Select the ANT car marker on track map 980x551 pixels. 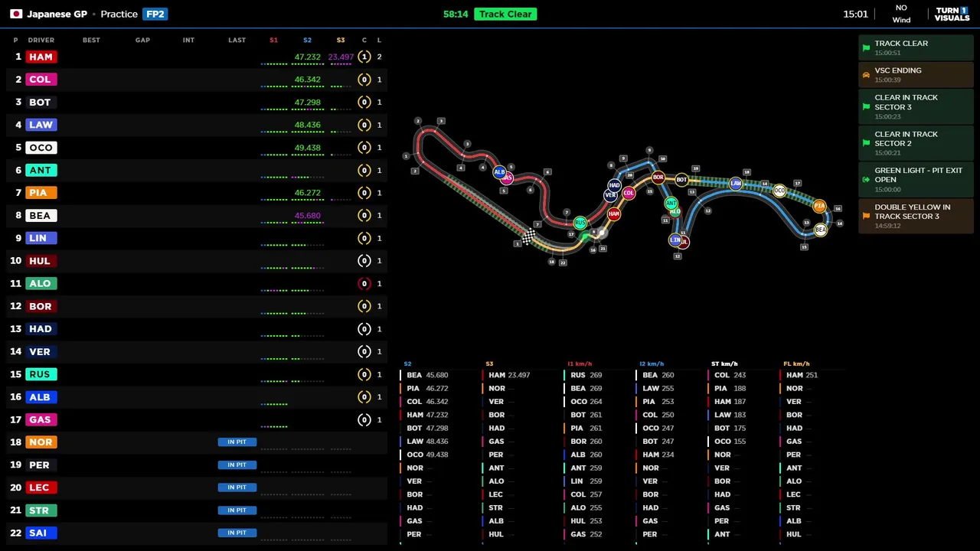[x=671, y=203]
